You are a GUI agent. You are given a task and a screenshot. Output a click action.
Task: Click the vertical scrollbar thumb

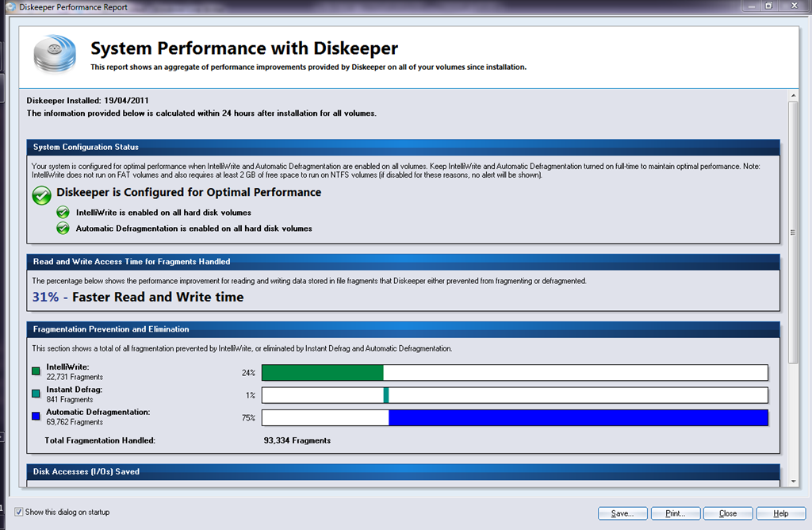[x=793, y=232]
